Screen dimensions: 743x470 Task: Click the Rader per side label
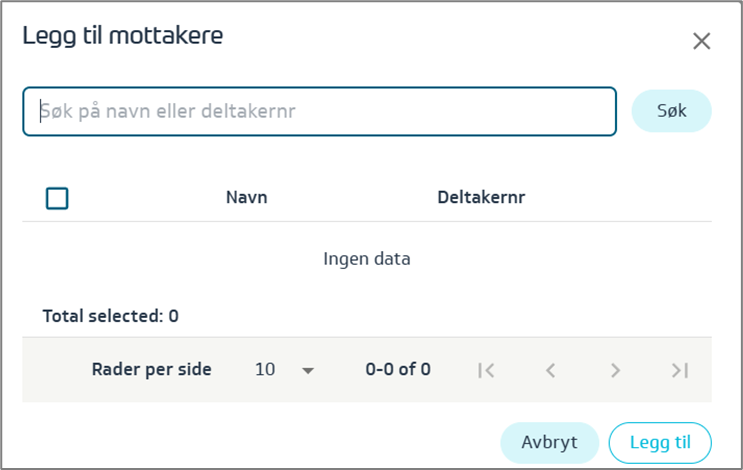pos(151,370)
